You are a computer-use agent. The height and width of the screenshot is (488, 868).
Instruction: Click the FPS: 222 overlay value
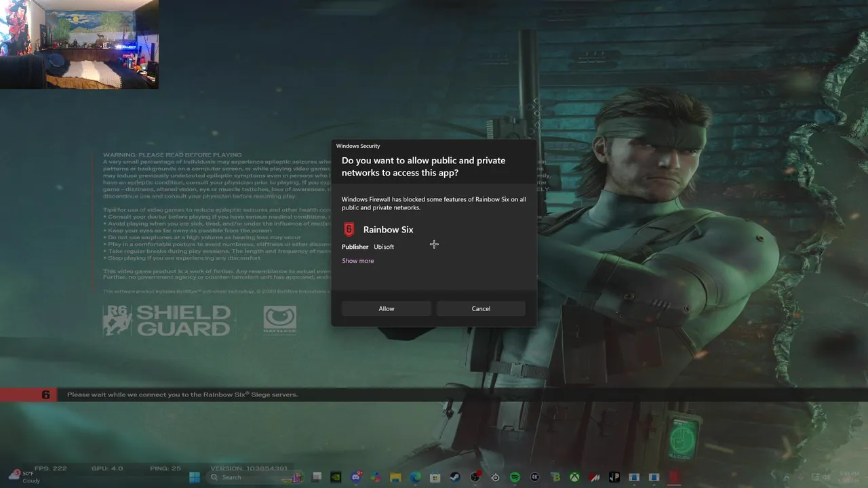(51, 468)
